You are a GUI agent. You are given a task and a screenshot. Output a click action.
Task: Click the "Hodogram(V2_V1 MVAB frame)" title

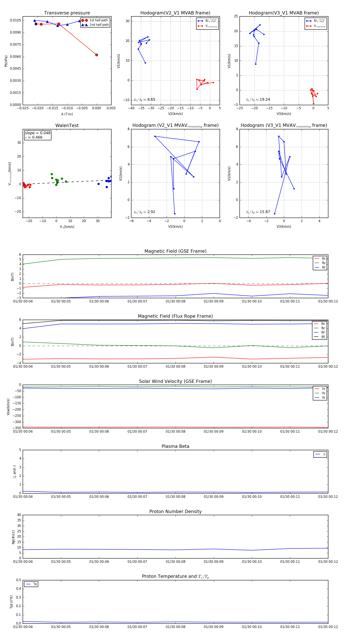tap(175, 13)
